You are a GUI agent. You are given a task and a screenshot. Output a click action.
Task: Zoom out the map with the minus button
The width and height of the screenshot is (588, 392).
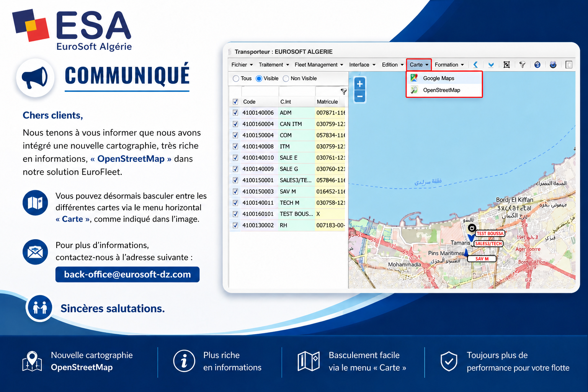(360, 96)
